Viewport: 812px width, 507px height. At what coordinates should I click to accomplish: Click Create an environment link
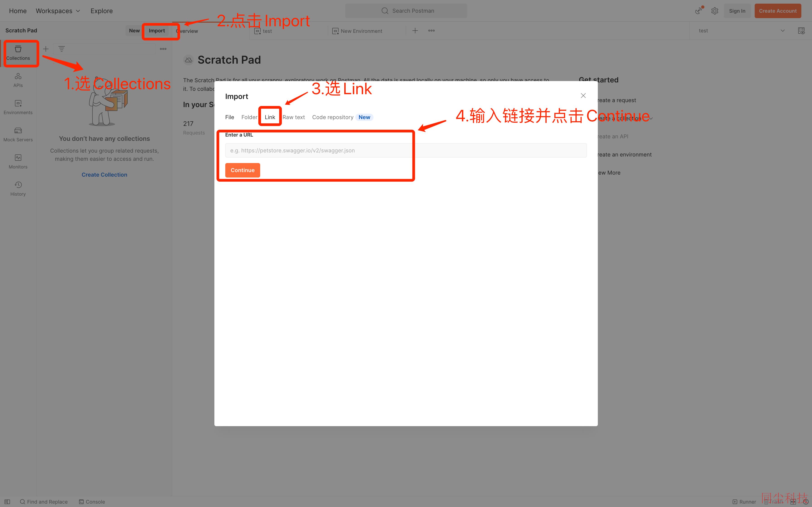[x=624, y=155]
